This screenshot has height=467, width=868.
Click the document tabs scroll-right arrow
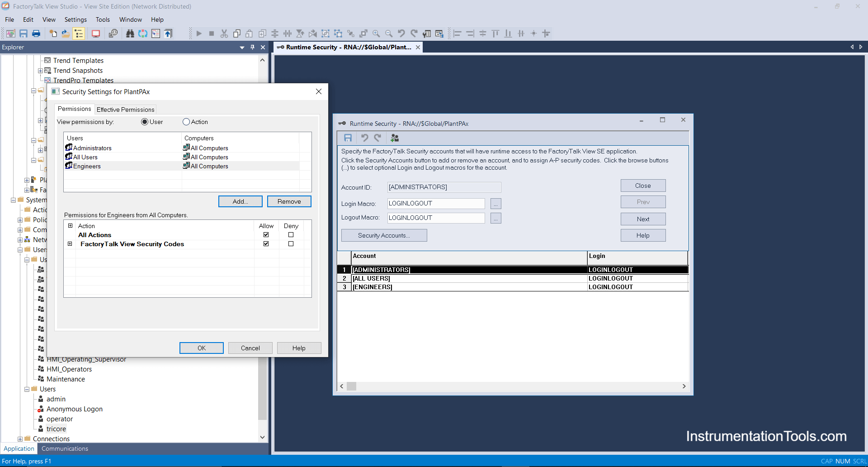tap(861, 47)
